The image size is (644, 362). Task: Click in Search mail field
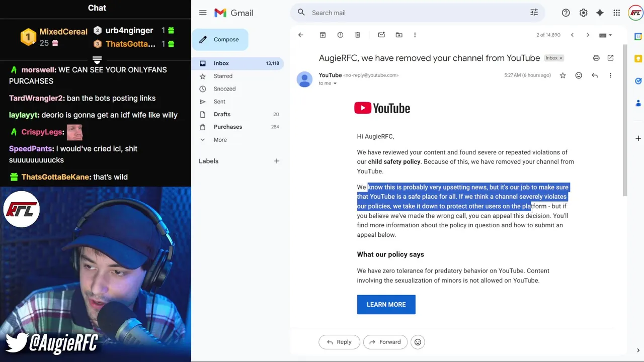(418, 13)
